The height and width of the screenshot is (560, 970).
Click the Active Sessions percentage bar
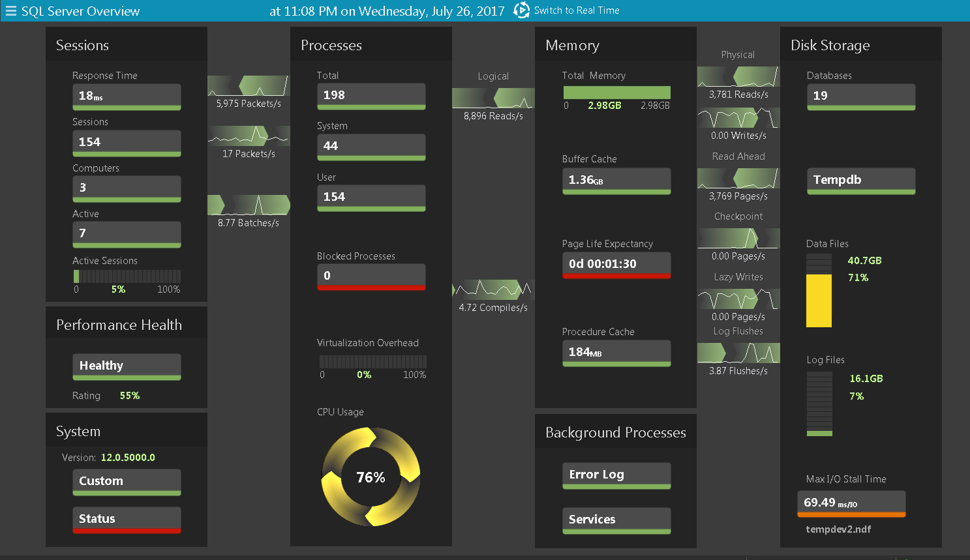coord(127,276)
